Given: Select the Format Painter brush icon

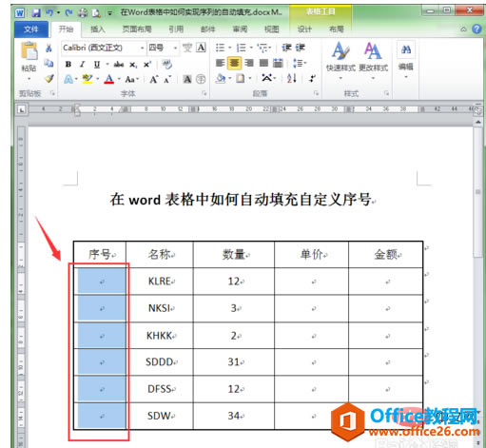Looking at the screenshot, I should point(49,78).
